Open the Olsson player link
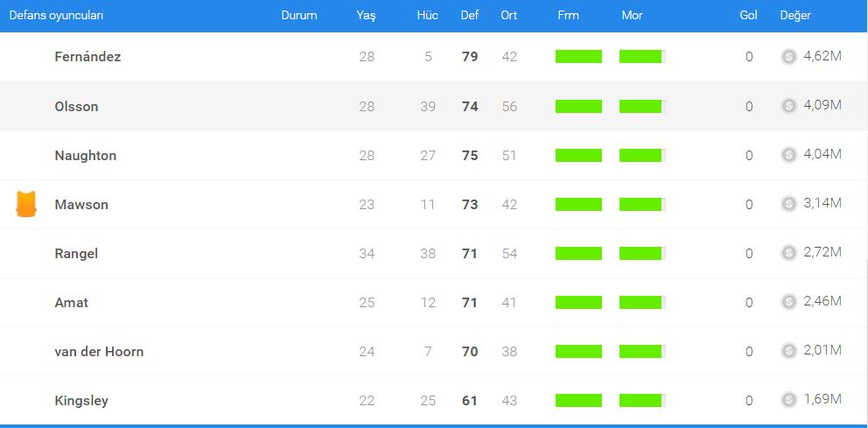Screen dimensions: 868x428 [76, 106]
